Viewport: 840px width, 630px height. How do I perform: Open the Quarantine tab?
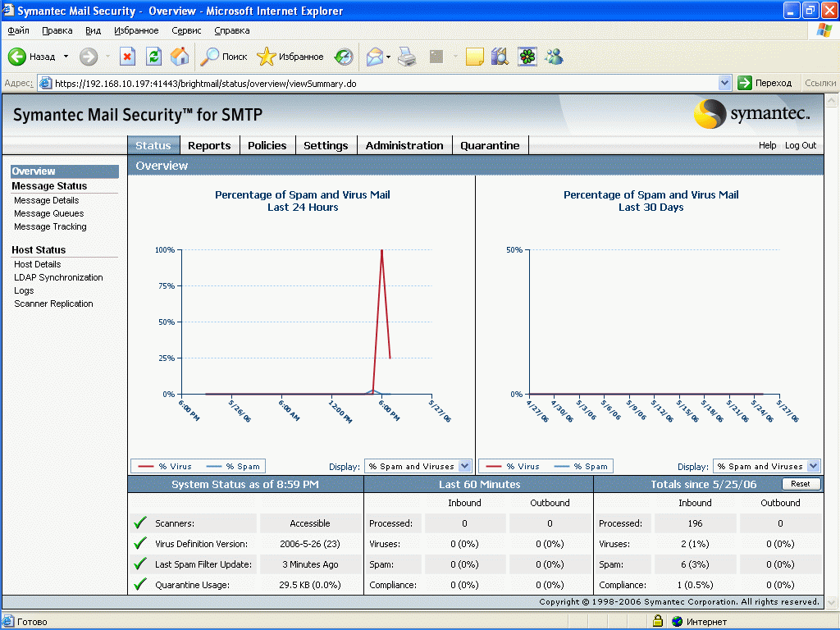click(x=490, y=145)
